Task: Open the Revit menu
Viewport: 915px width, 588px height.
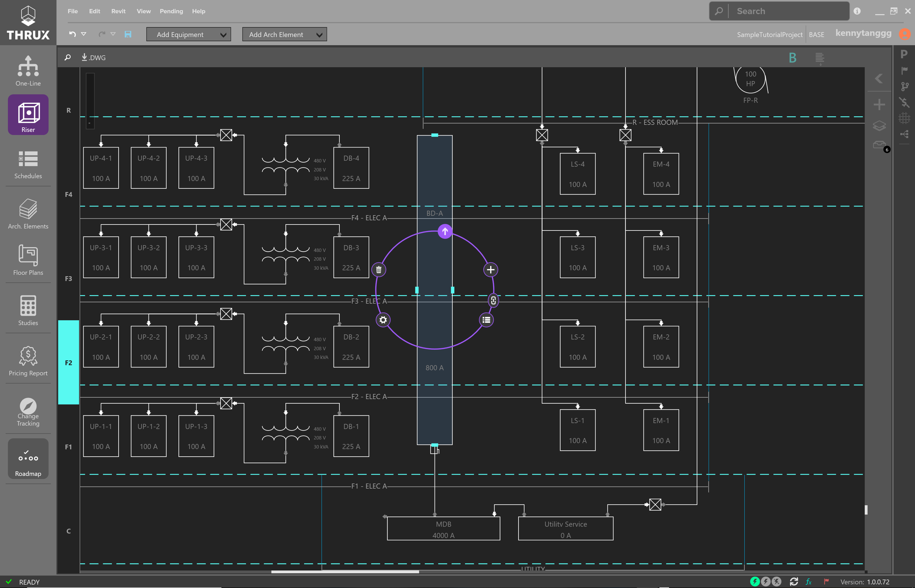Action: click(x=118, y=11)
